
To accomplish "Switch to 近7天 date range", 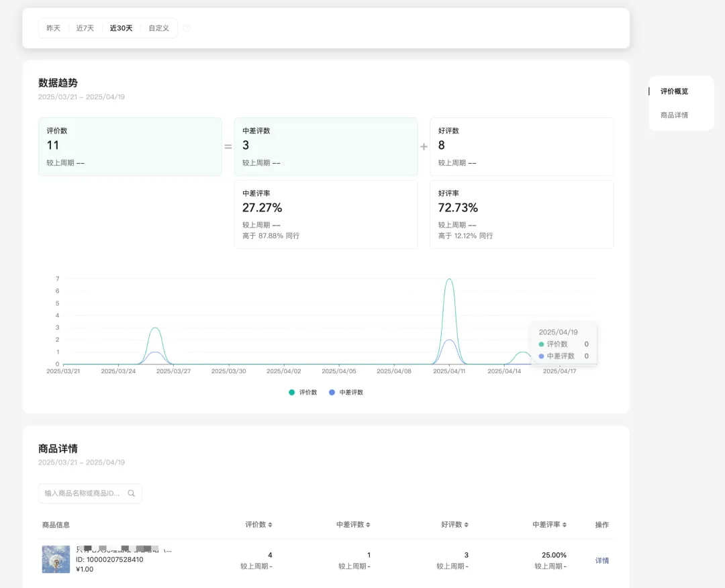I will click(85, 28).
